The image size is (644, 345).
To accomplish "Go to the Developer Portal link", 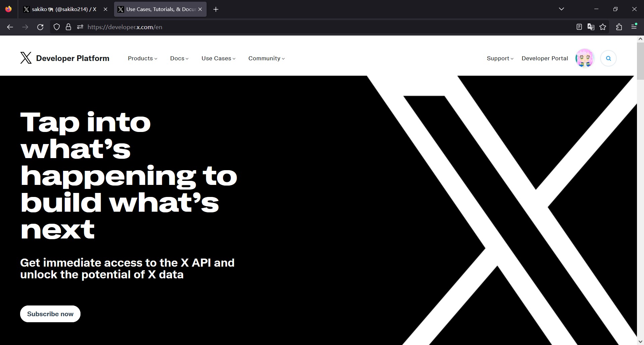I will (545, 58).
